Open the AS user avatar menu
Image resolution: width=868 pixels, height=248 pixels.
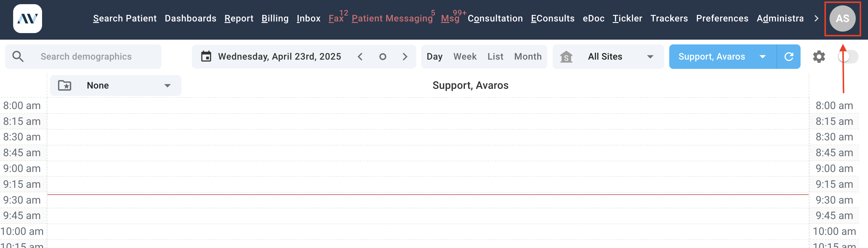pos(842,18)
